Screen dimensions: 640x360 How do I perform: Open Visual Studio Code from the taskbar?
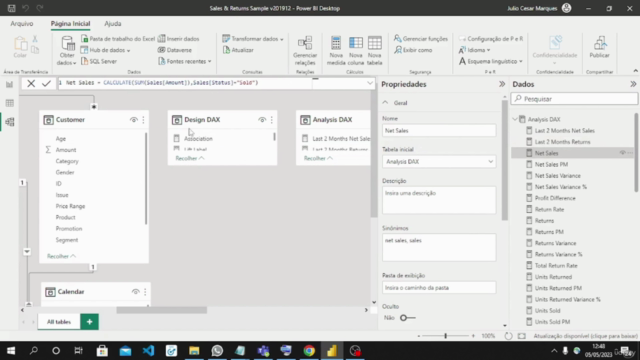point(149,351)
